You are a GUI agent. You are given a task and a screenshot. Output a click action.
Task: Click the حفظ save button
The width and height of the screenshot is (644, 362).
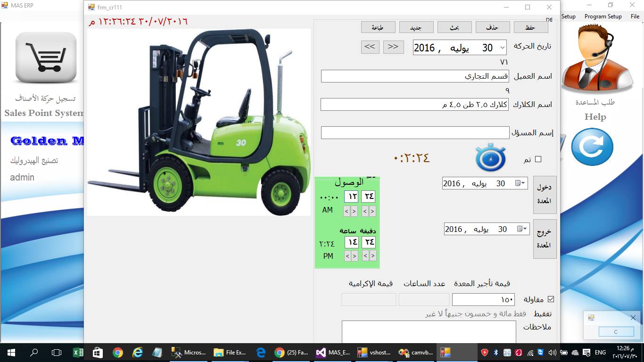pos(531,27)
